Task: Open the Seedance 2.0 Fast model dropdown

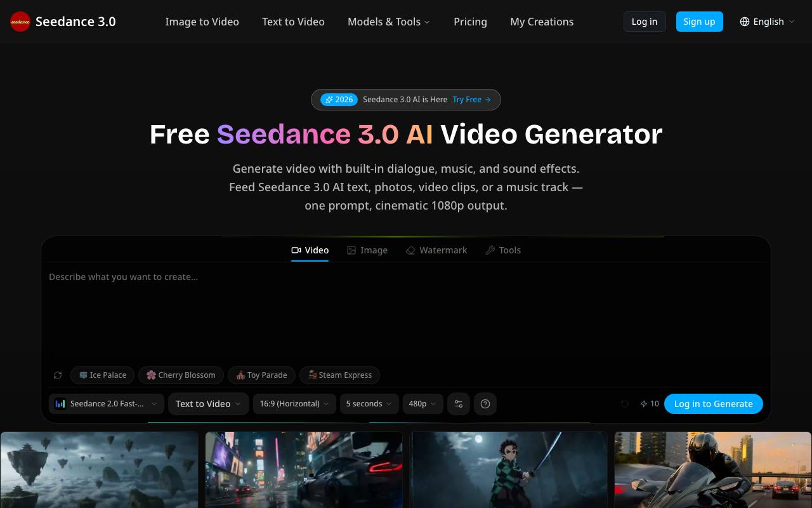Action: tap(107, 404)
